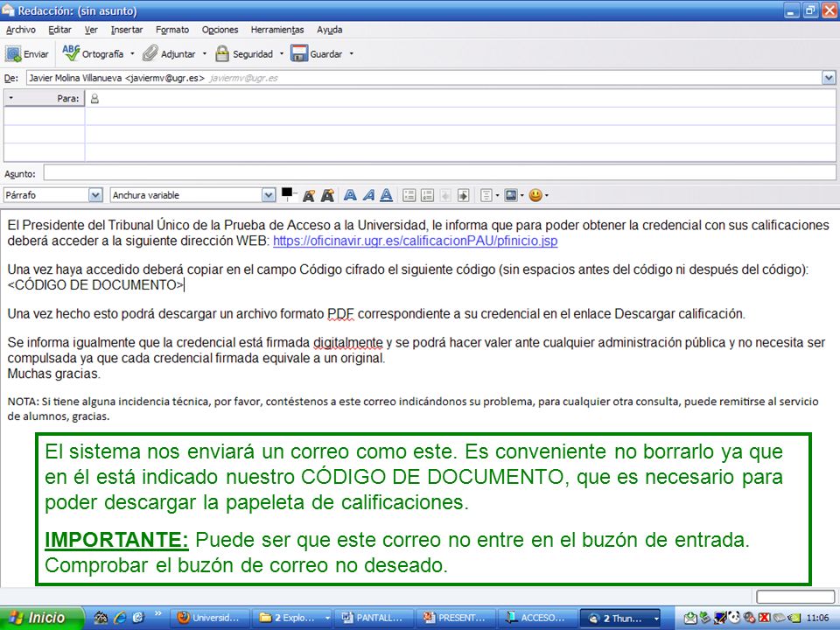Click the black text color swatch
The height and width of the screenshot is (630, 840).
tap(287, 192)
